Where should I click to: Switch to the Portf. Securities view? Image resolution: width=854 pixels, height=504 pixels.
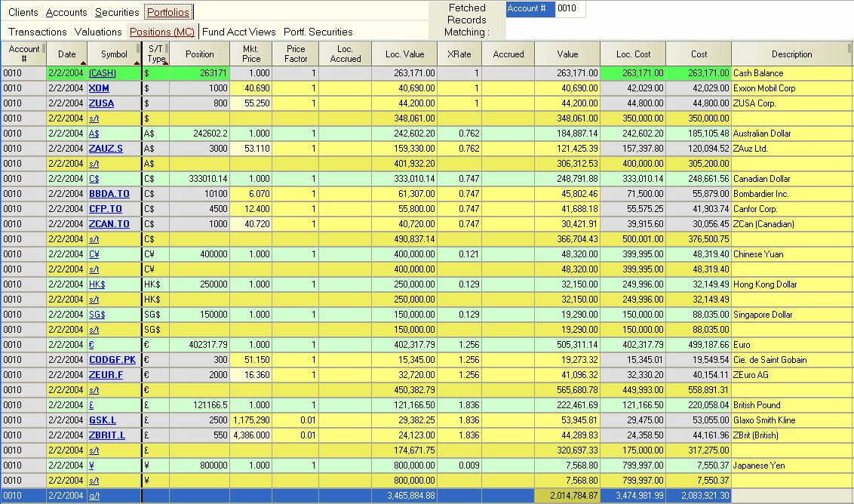pos(320,32)
